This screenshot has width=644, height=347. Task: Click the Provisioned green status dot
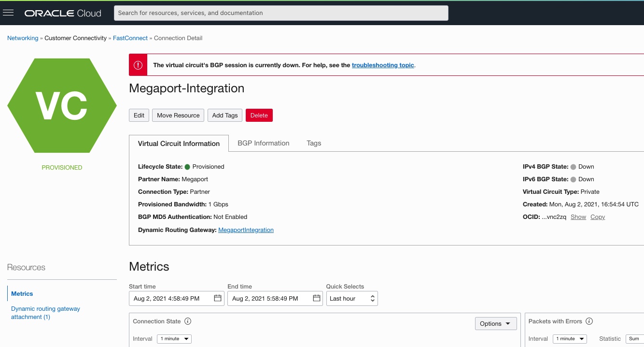(x=187, y=167)
